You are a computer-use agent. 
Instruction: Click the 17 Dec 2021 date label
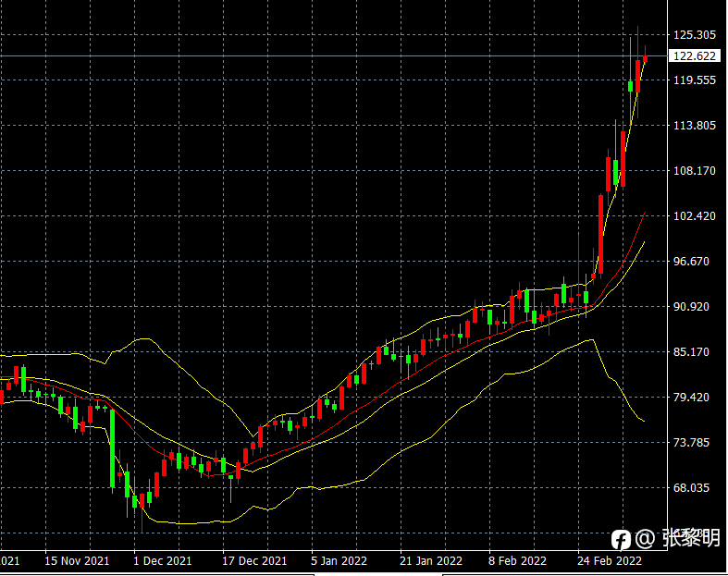(254, 561)
